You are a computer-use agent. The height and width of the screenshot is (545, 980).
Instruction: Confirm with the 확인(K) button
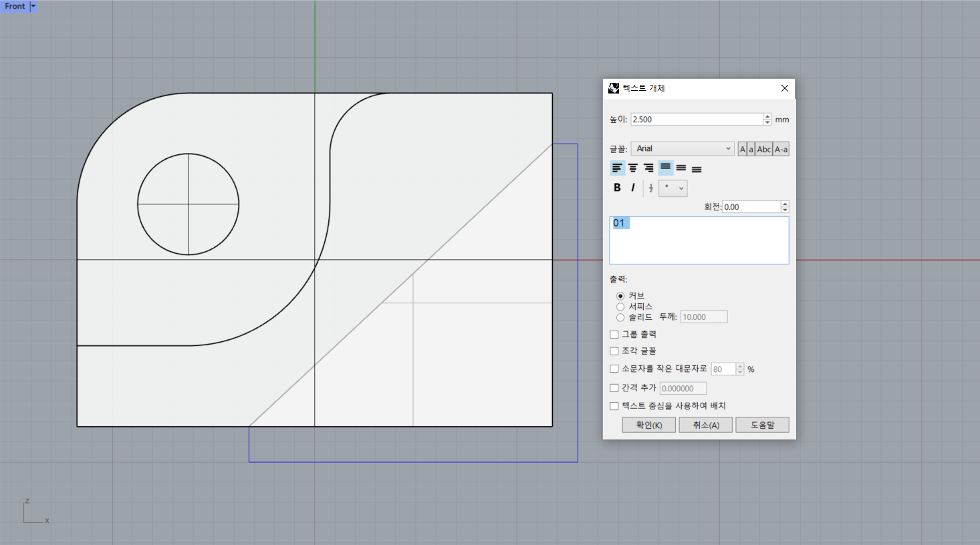pos(648,425)
